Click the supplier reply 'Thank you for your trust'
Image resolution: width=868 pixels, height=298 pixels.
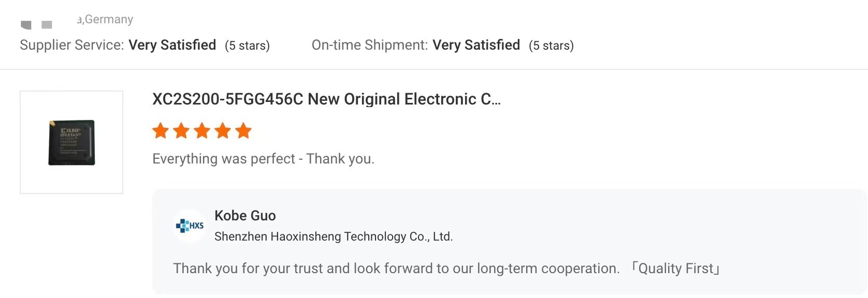coord(396,268)
